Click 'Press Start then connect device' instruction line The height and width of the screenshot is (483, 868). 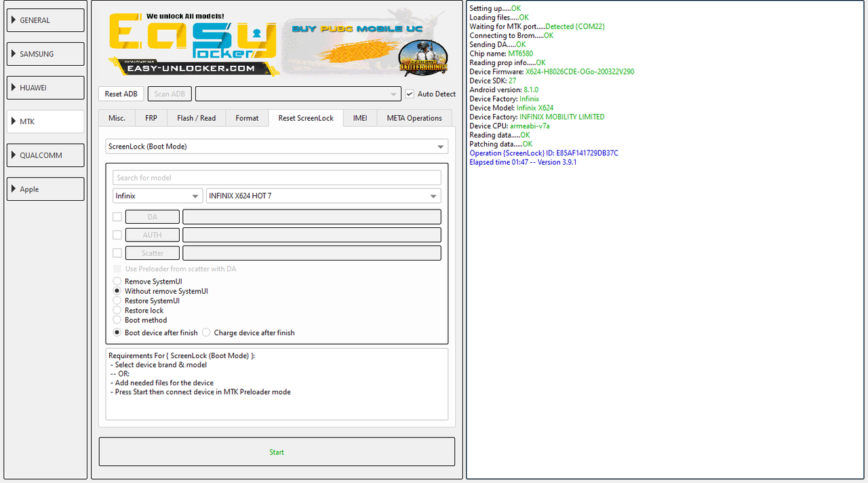(x=200, y=392)
